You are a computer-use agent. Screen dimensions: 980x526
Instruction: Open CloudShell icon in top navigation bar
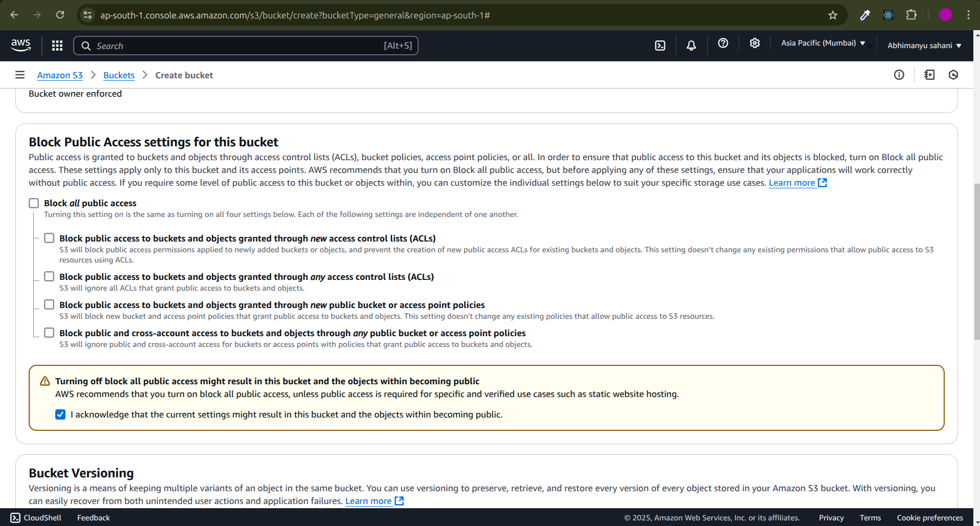pyautogui.click(x=660, y=46)
